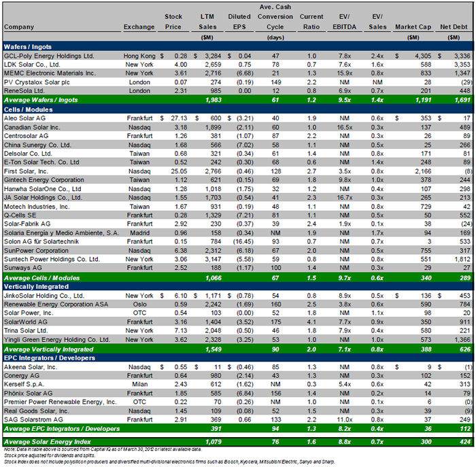Image resolution: width=476 pixels, height=467 pixels.
Task: Select the Capital IQ data source footnote
Action: coord(103,449)
